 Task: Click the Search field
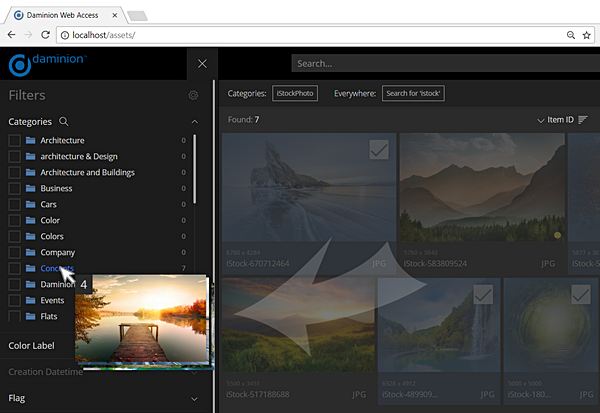(x=445, y=64)
